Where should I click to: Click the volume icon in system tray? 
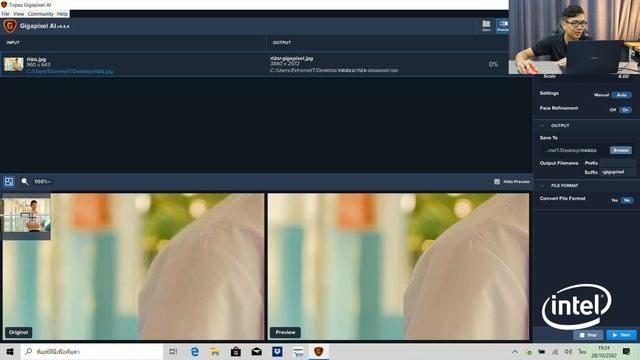tap(568, 351)
